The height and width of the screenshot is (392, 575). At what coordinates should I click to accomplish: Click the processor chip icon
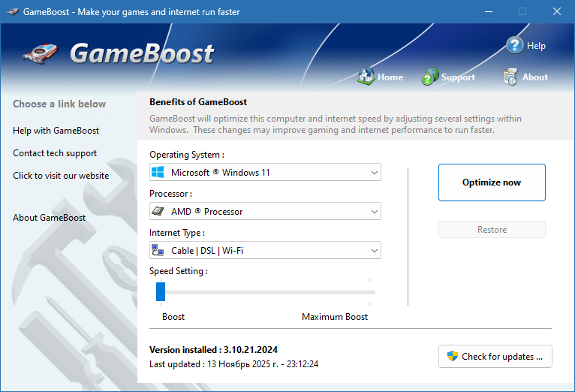[158, 211]
